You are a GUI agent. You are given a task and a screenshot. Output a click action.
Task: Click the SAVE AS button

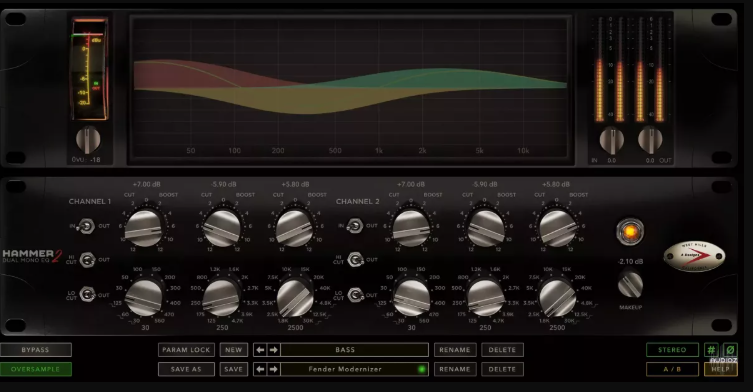pos(186,369)
